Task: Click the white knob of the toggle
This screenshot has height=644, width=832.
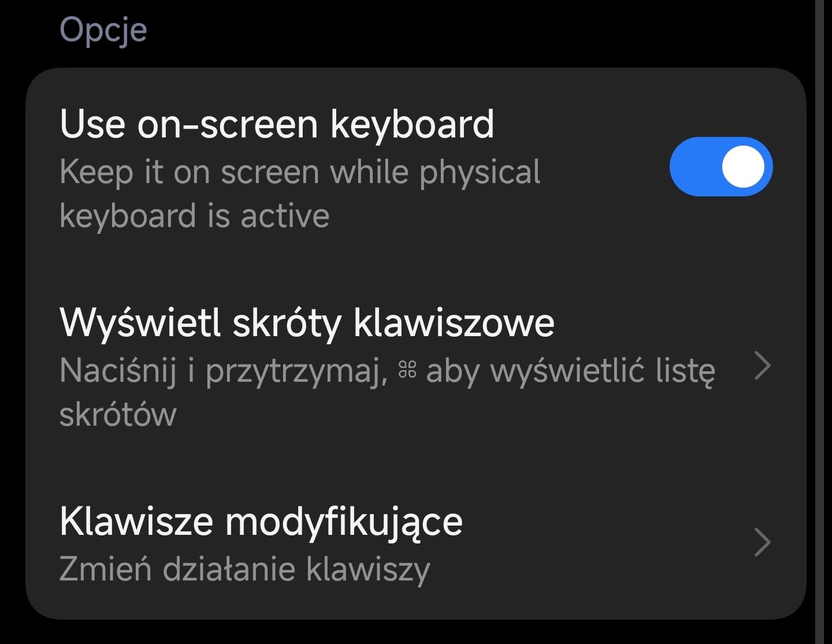Action: (x=744, y=166)
